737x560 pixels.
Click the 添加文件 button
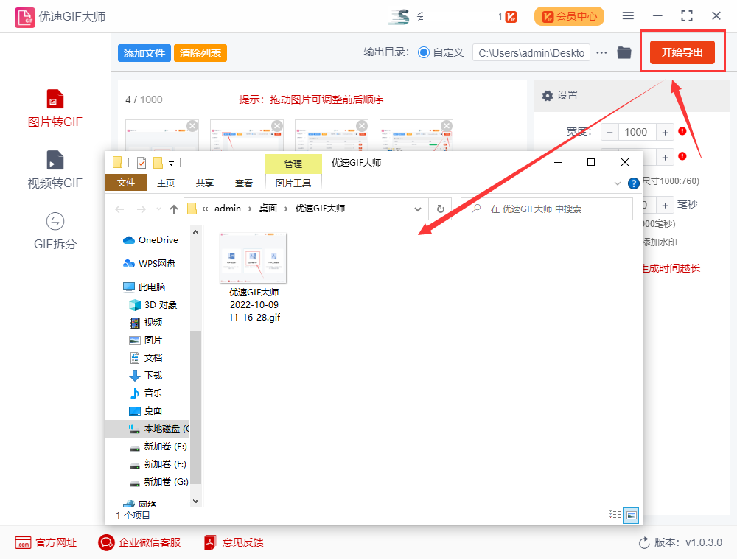tap(144, 53)
